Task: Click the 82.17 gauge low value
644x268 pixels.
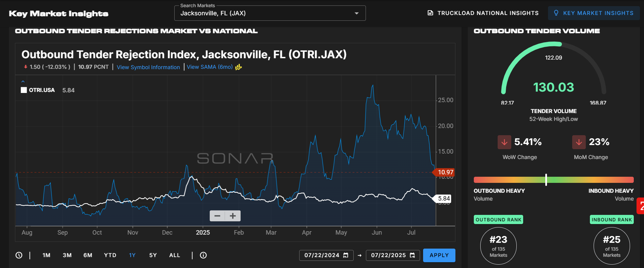Action: pos(507,103)
